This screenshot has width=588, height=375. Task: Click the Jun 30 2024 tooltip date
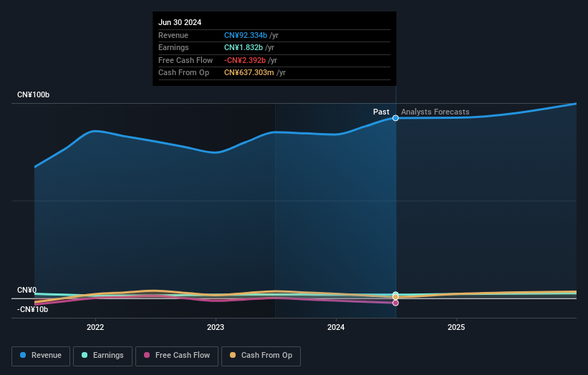(180, 22)
